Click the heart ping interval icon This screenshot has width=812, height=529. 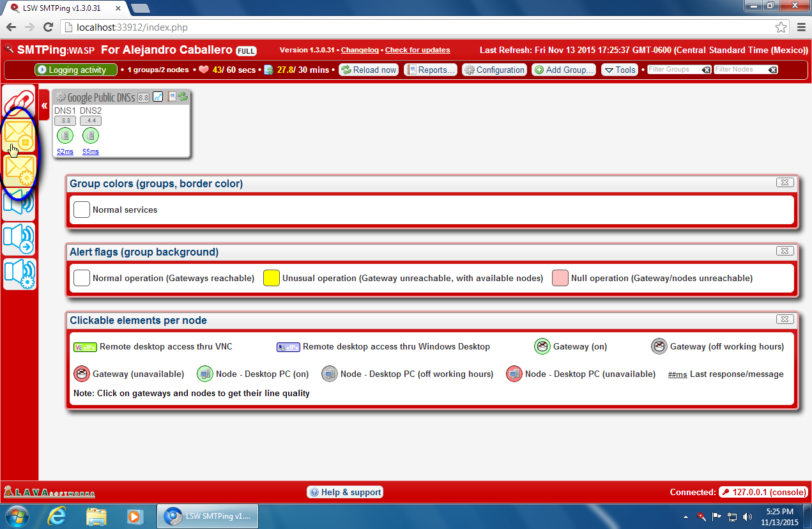[204, 70]
